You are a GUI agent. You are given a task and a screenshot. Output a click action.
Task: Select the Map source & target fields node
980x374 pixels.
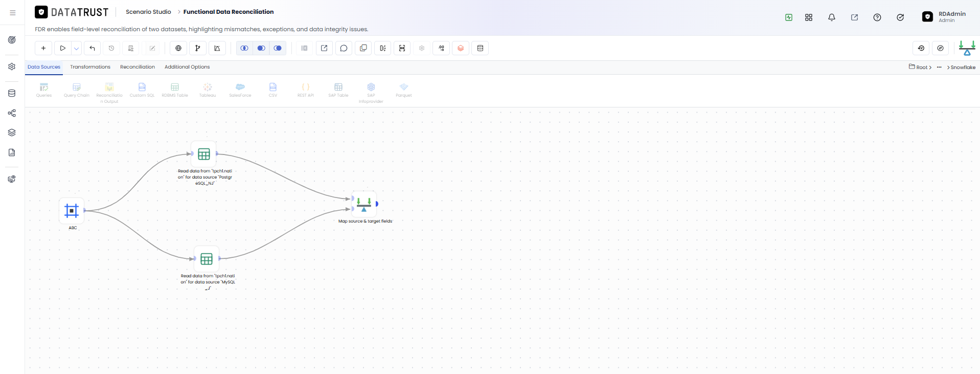point(364,204)
